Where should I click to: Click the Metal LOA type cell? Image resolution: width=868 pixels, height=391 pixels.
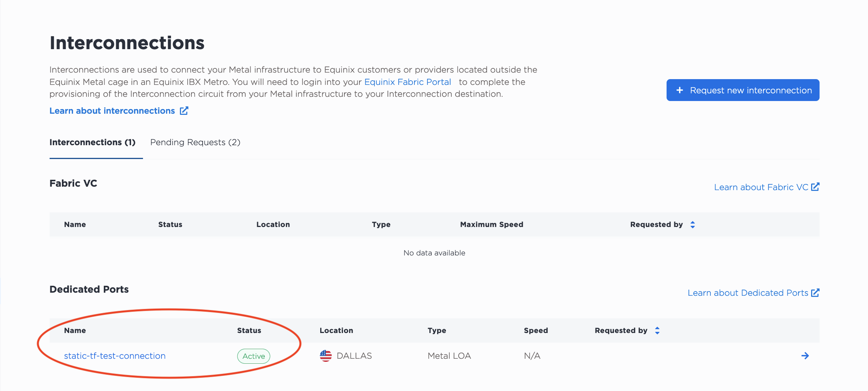point(449,356)
